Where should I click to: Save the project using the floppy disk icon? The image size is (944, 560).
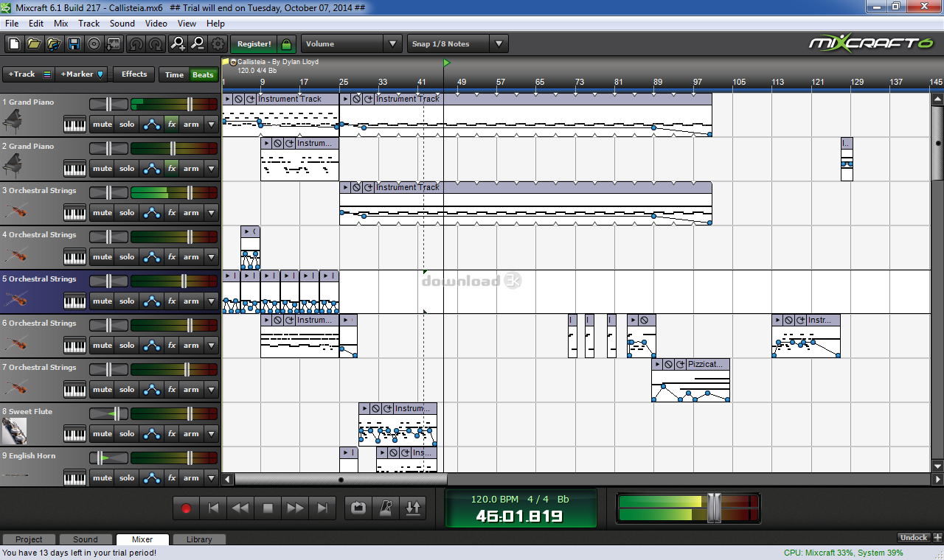74,43
